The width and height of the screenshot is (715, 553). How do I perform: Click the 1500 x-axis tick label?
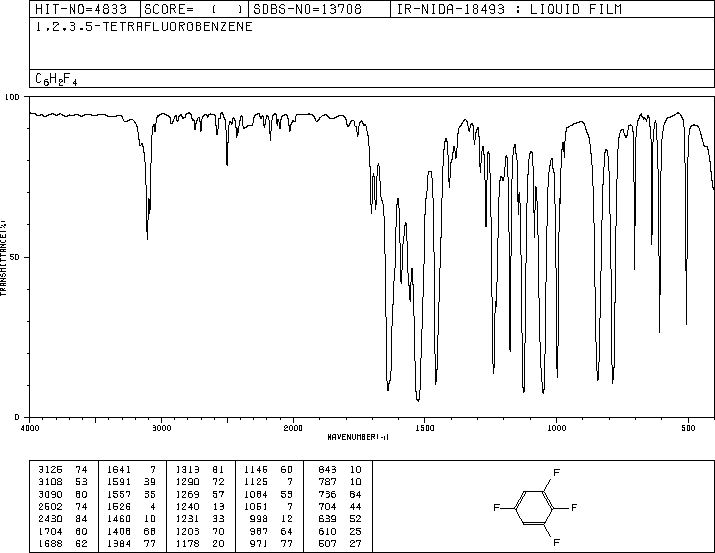(425, 428)
